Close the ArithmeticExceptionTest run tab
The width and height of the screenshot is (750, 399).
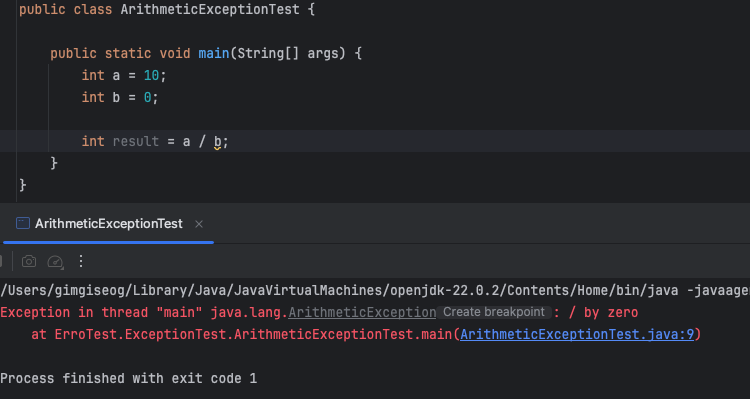(199, 224)
